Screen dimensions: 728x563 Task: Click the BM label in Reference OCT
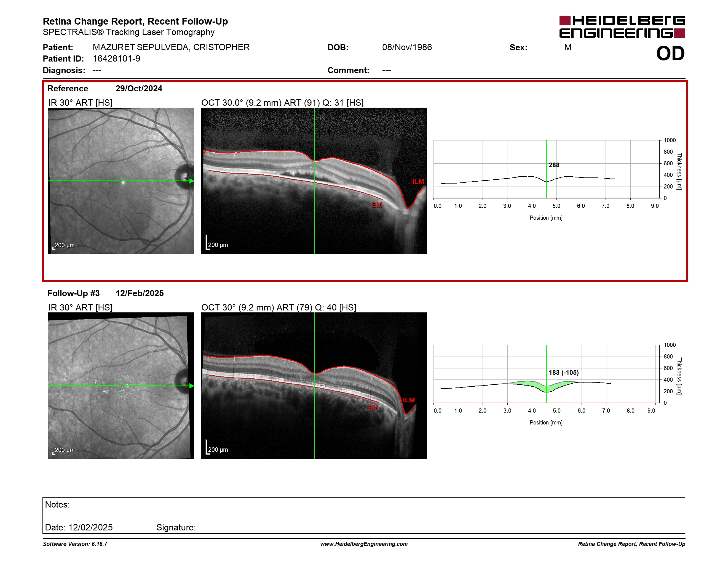(x=377, y=205)
